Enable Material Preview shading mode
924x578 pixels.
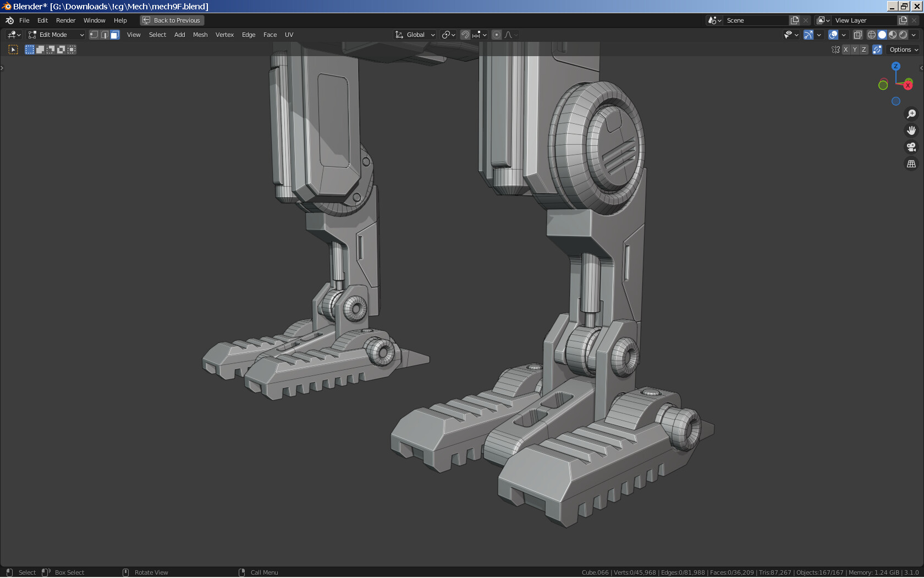pos(893,35)
